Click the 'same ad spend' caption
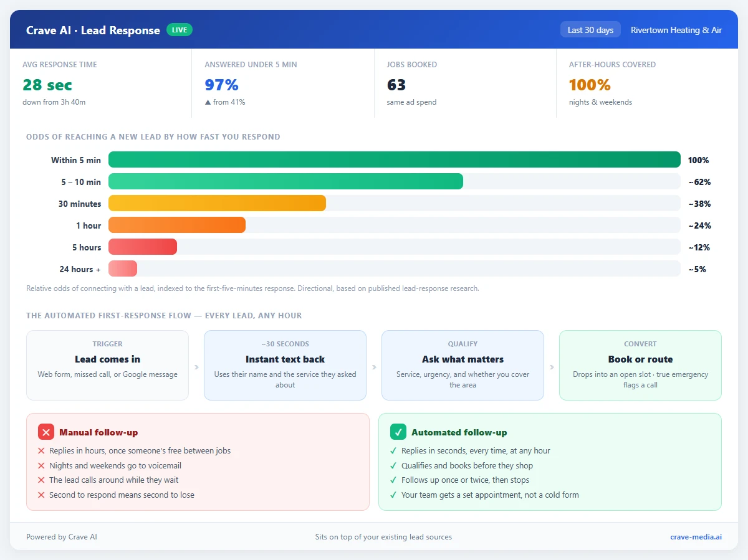 pyautogui.click(x=411, y=102)
